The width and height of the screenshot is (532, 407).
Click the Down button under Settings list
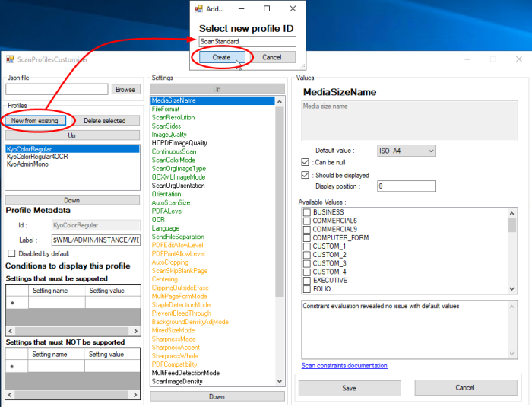[217, 396]
